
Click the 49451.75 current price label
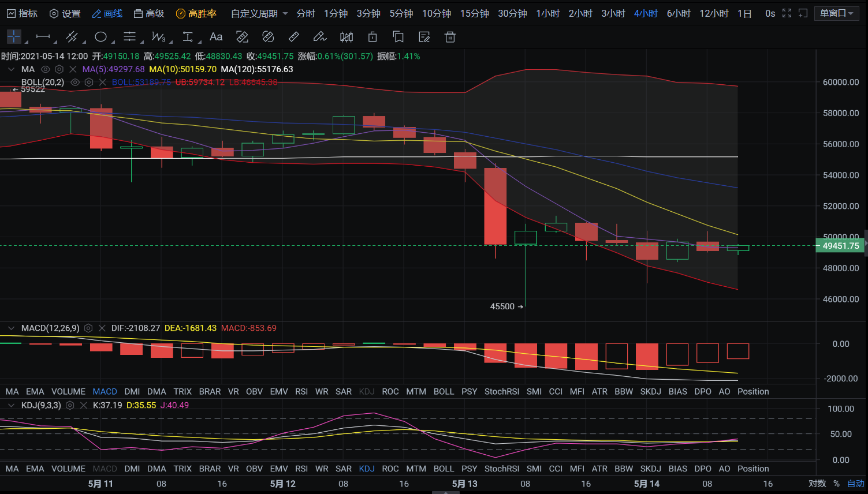[x=840, y=246]
